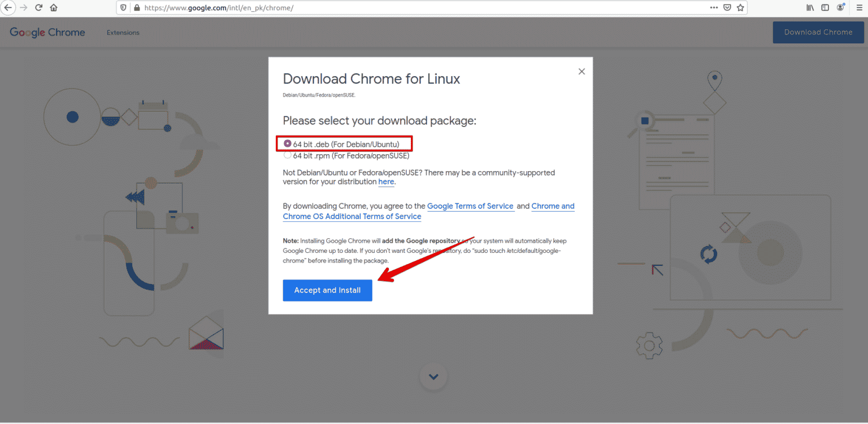Open the Firefox Library icon
The width and height of the screenshot is (868, 424).
809,7
